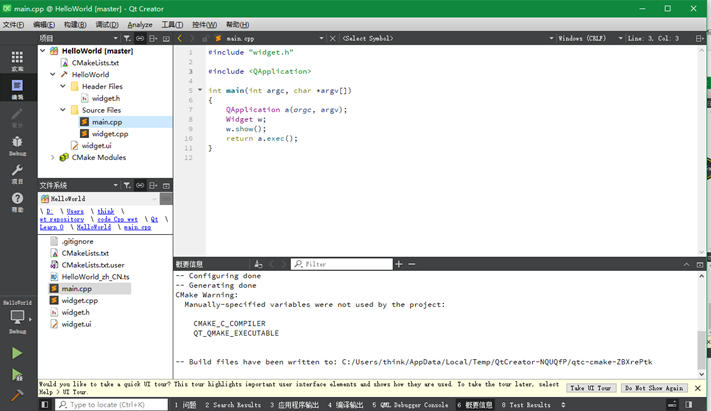The image size is (711, 411).
Task: Toggle synchronize with editor in File System panel
Action: tap(140, 185)
